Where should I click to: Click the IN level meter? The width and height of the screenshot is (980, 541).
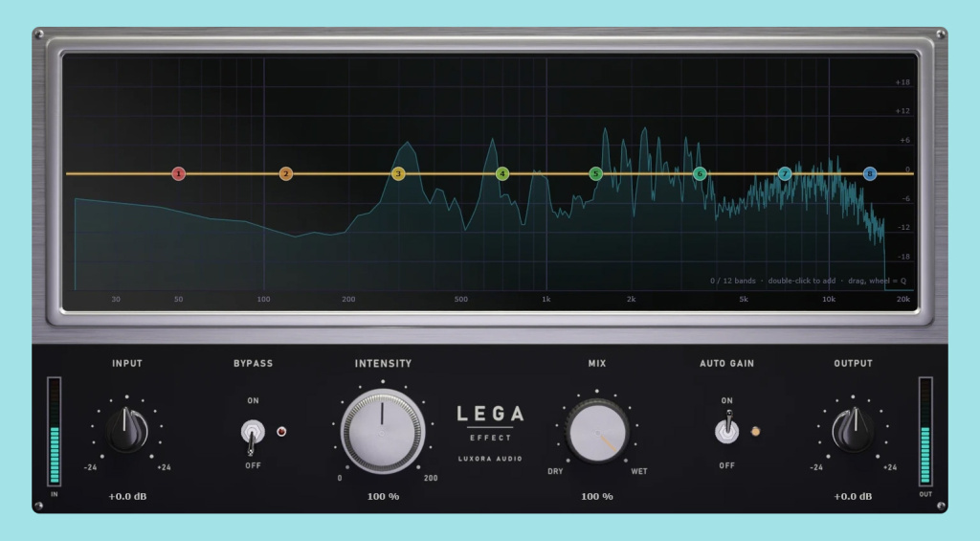click(x=55, y=432)
